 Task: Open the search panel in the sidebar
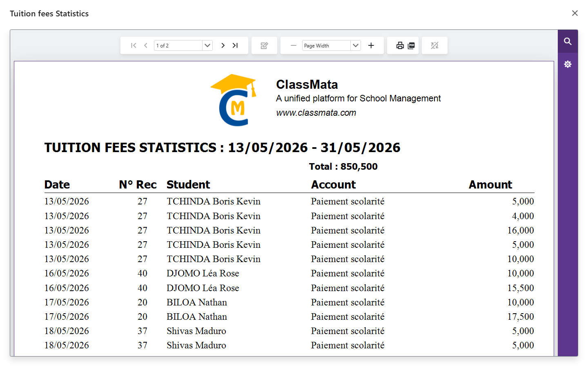[x=568, y=41]
